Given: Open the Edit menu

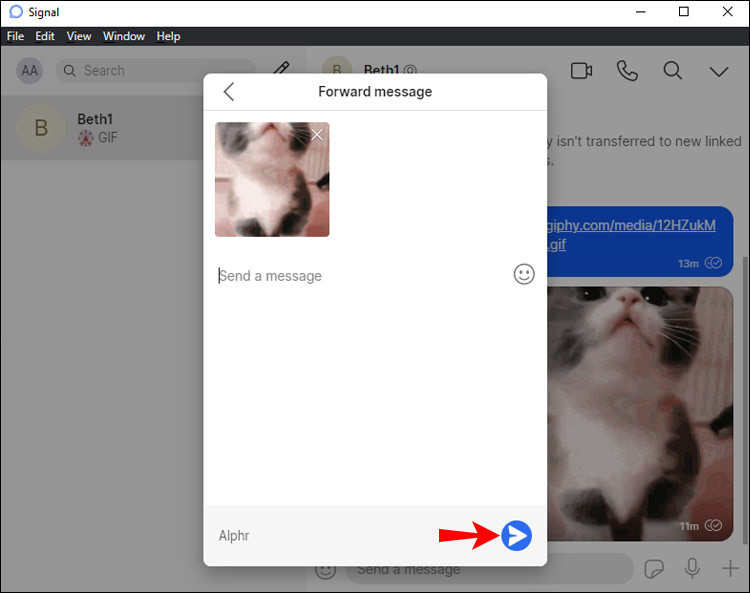Looking at the screenshot, I should pos(45,36).
